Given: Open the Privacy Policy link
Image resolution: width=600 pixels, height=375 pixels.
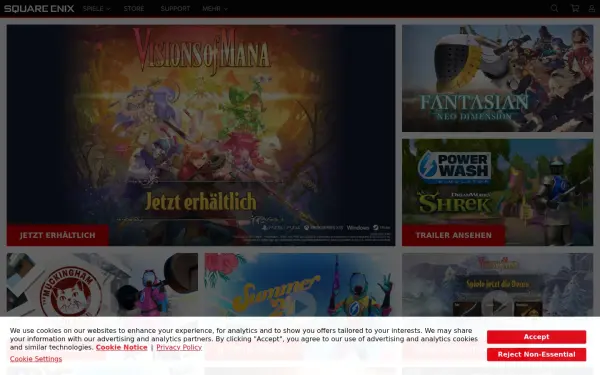Looking at the screenshot, I should tap(179, 347).
